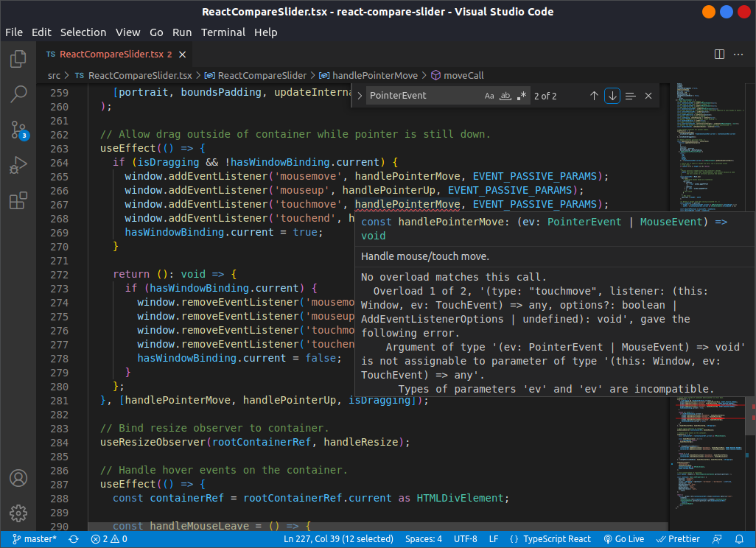Click the feedback icon in status bar
Screen dimensions: 756x548
[x=718, y=539]
